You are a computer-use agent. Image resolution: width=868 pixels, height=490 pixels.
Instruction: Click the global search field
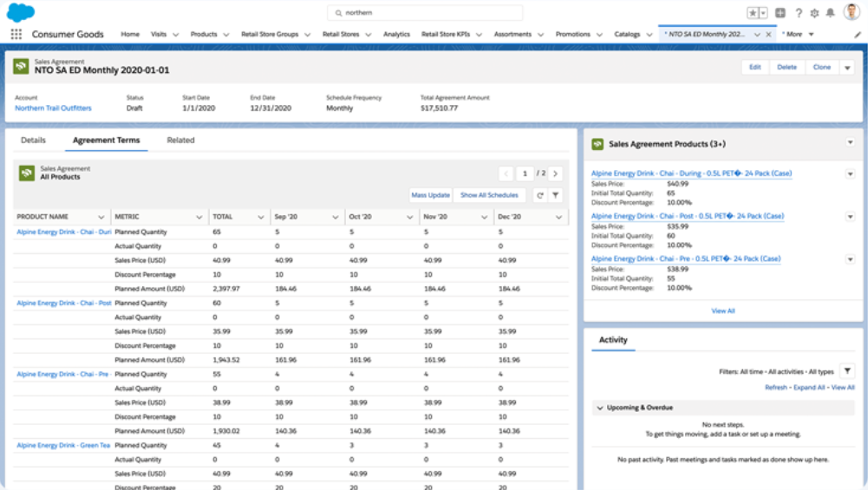pos(425,13)
